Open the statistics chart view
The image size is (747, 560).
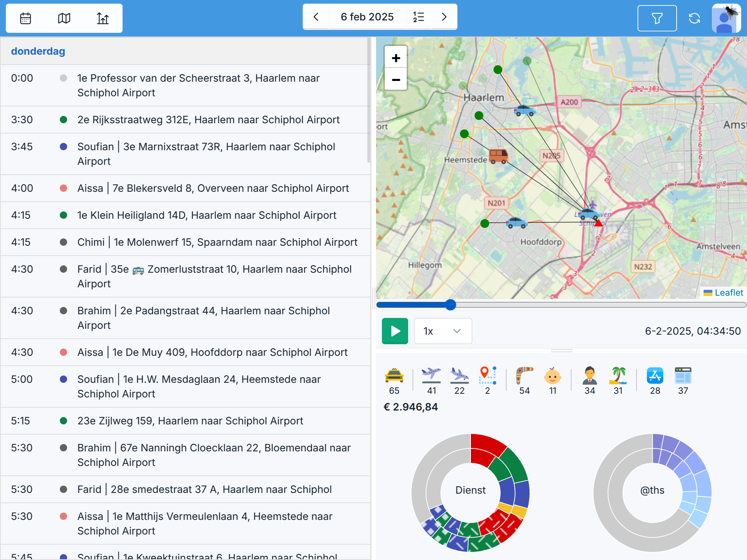coord(103,18)
